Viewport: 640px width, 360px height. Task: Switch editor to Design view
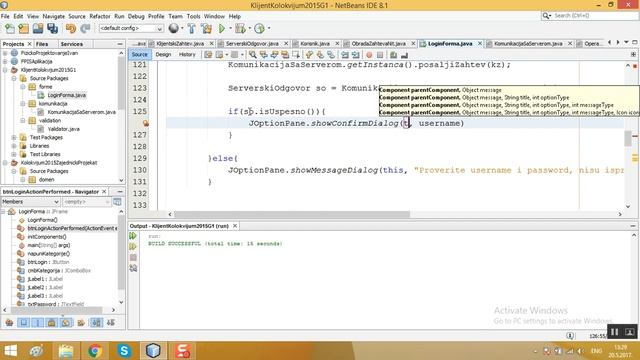[x=163, y=55]
